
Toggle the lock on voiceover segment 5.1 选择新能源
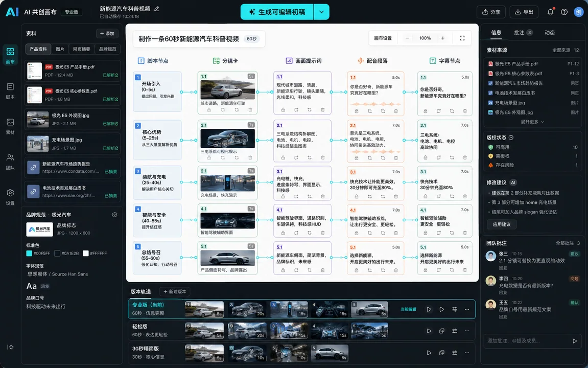pos(356,270)
